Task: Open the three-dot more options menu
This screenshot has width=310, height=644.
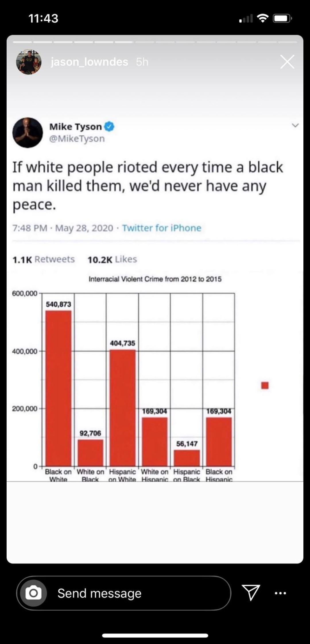Action: pyautogui.click(x=280, y=593)
